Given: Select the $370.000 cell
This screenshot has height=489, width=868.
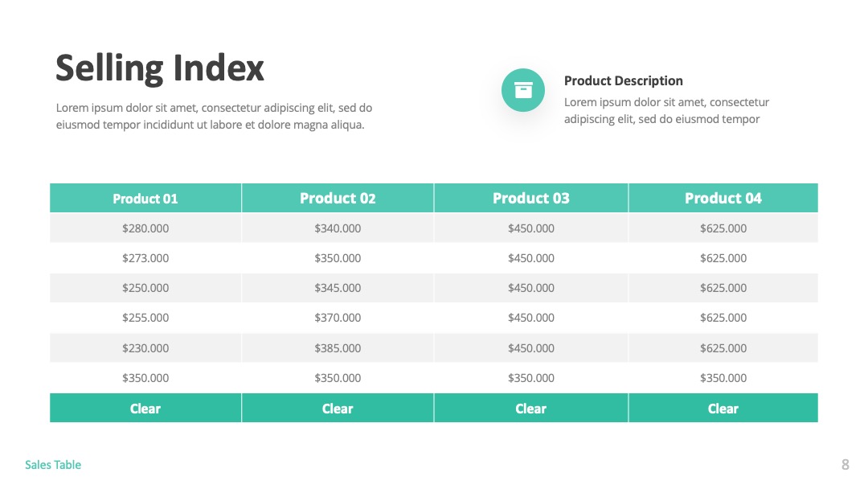Looking at the screenshot, I should pyautogui.click(x=338, y=318).
